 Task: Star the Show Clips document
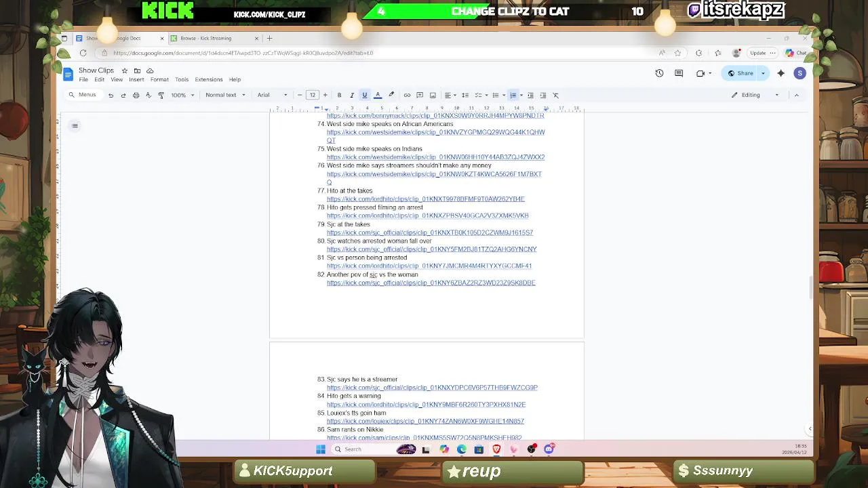pyautogui.click(x=124, y=70)
